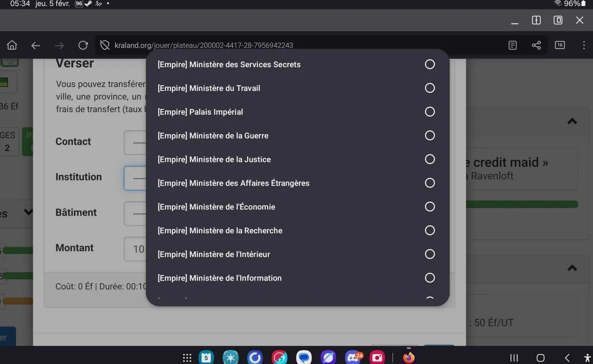The width and height of the screenshot is (593, 364).
Task: Choose the Palais Impérial option
Action: (297, 112)
